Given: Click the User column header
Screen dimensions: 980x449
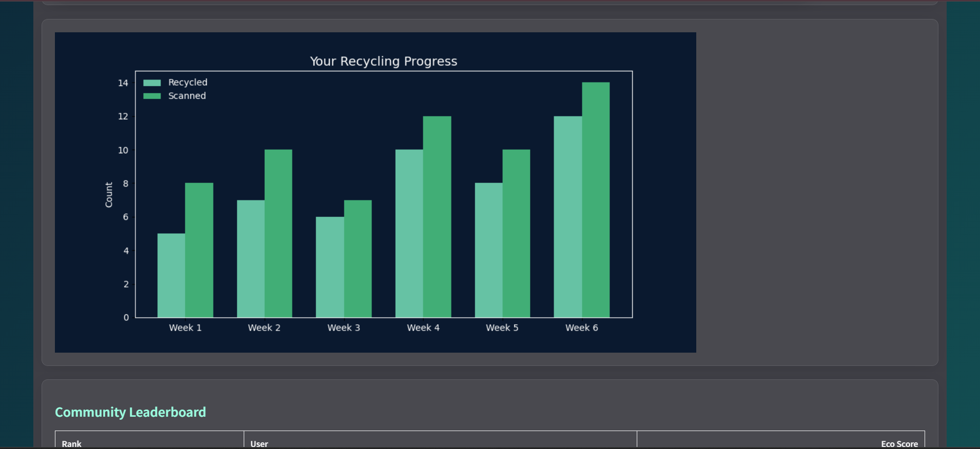Looking at the screenshot, I should 259,443.
